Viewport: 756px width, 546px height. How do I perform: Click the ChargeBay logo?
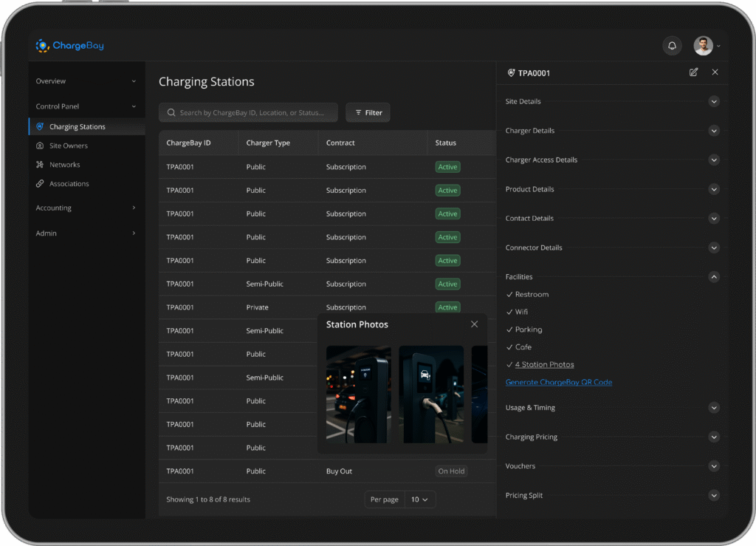click(70, 46)
